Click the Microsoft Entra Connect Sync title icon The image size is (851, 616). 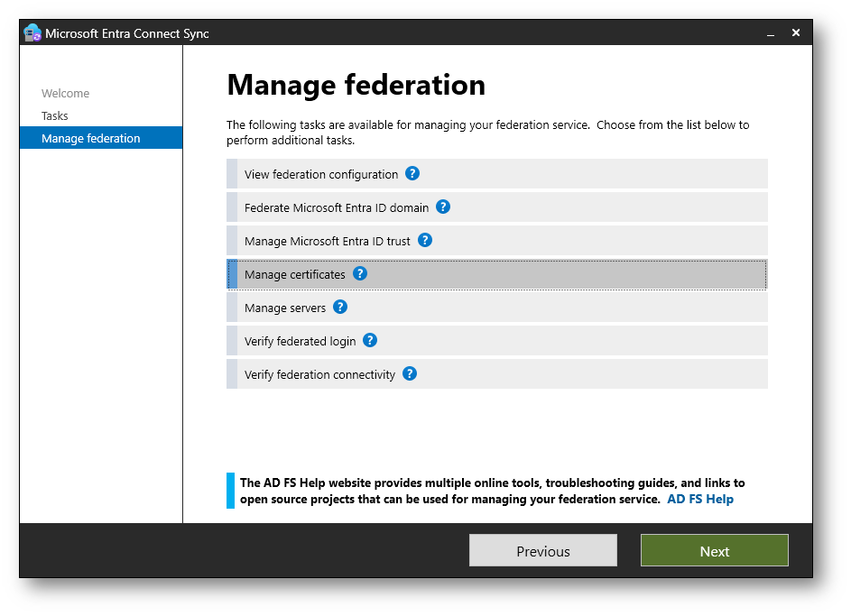point(32,33)
